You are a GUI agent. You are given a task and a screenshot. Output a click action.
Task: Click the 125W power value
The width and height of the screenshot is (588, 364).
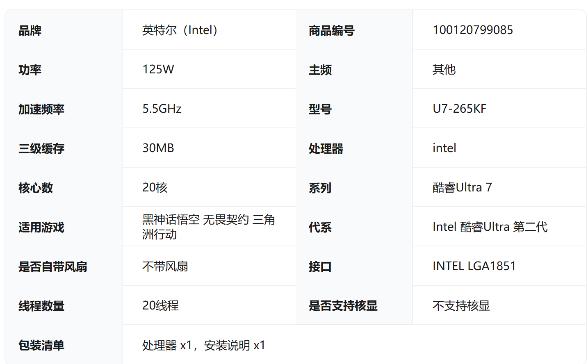(158, 70)
